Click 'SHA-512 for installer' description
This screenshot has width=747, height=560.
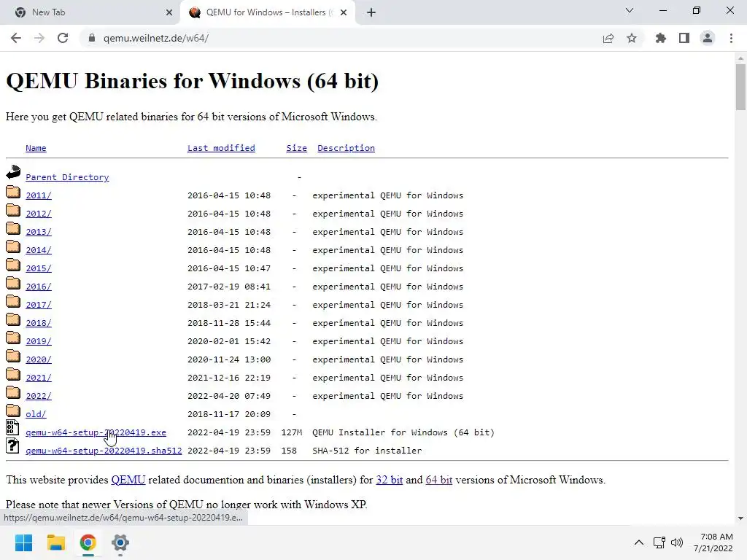(x=367, y=451)
